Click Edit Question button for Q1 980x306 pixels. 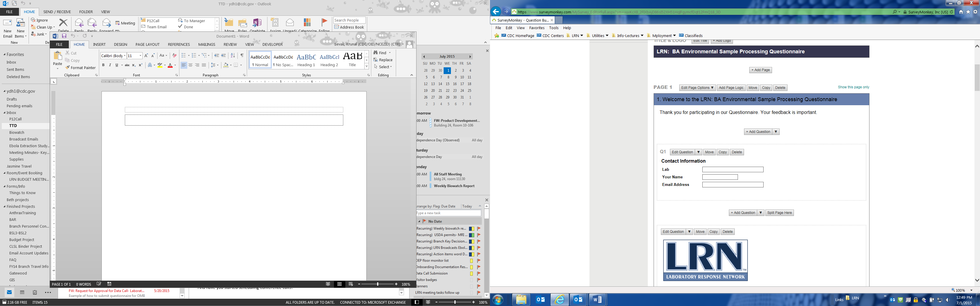coord(682,152)
